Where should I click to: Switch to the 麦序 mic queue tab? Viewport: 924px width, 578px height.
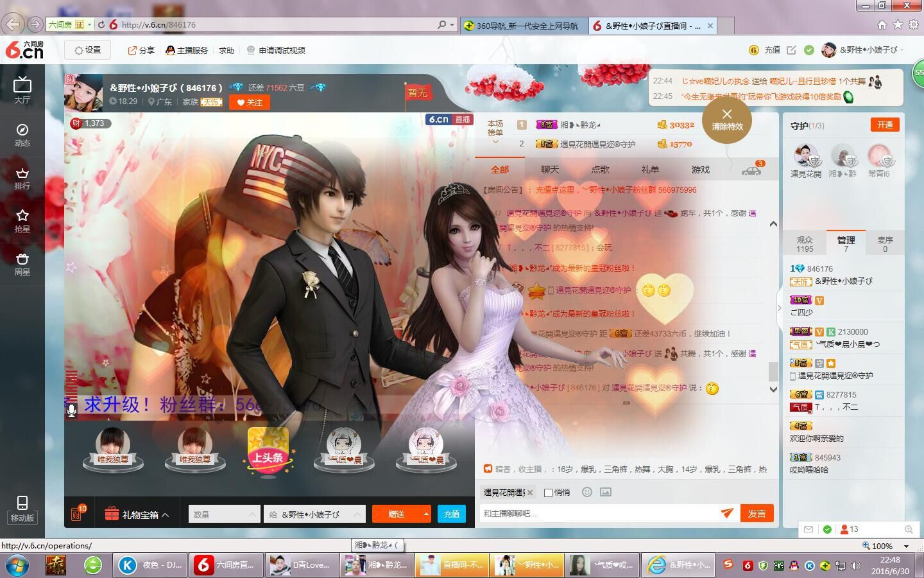tap(885, 244)
